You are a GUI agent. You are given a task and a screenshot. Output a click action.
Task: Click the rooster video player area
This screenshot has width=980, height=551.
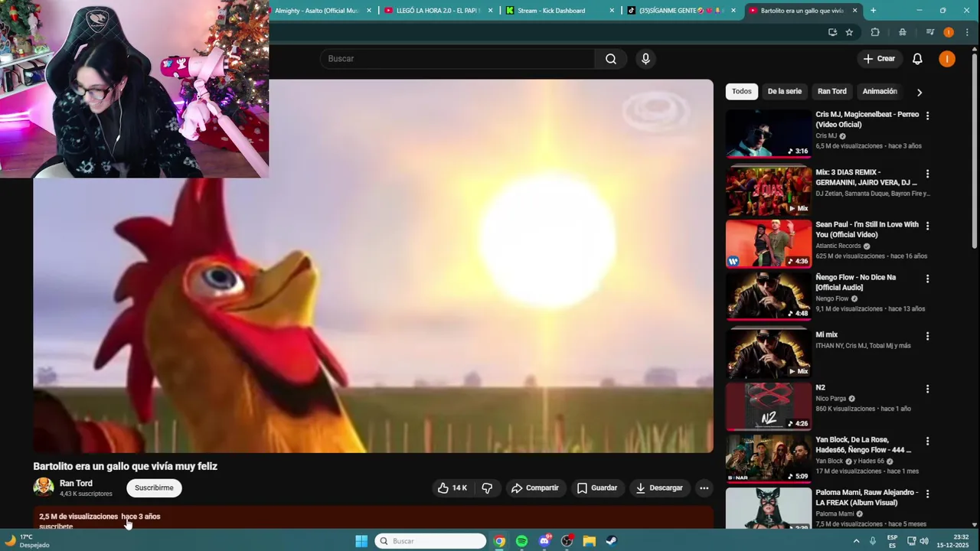coord(373,266)
